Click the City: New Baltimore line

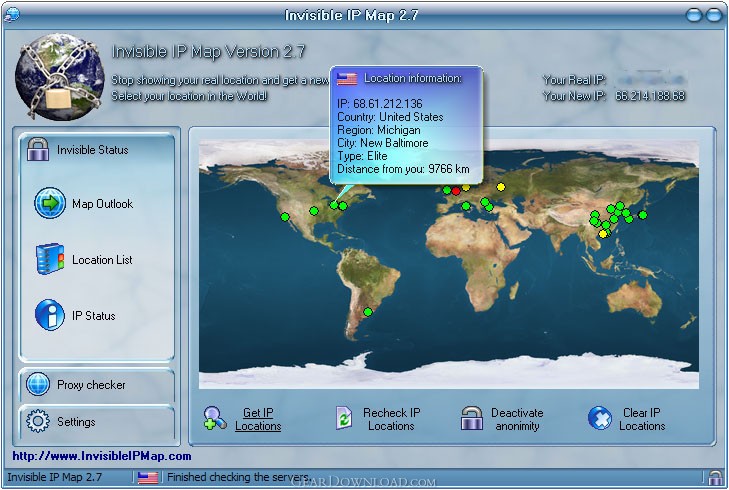tap(383, 143)
